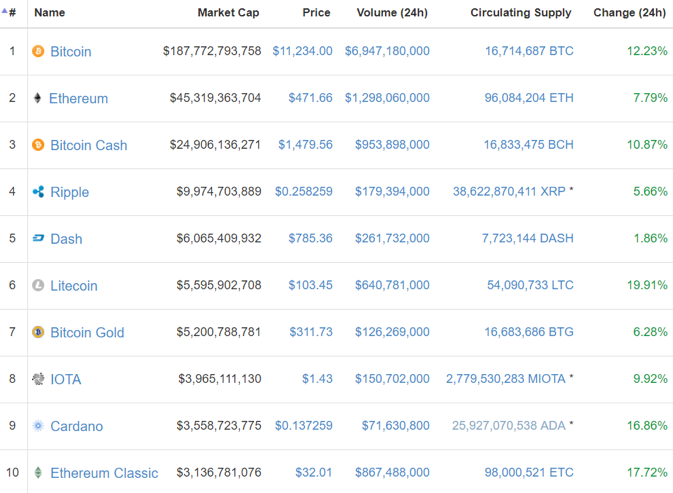
Task: Click Bitcoin market cap $187,772,793,758
Action: pyautogui.click(x=212, y=51)
